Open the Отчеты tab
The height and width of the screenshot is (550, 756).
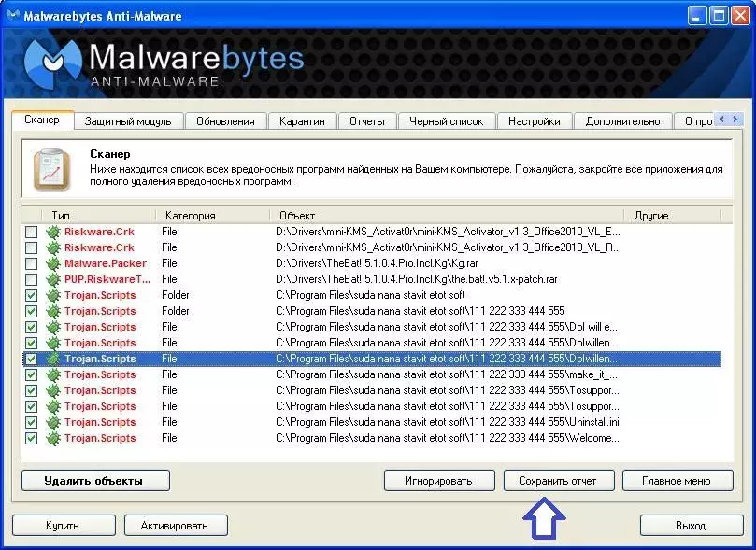click(x=367, y=121)
